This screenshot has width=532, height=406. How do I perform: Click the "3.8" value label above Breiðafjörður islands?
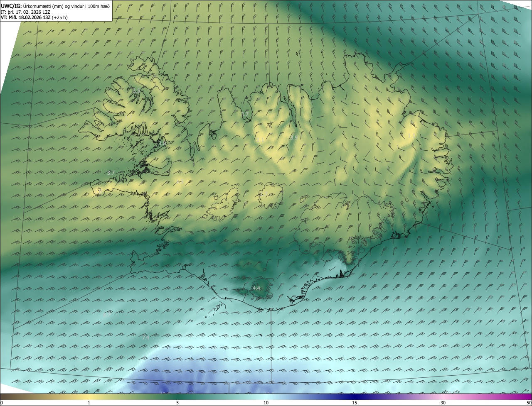coord(162,143)
